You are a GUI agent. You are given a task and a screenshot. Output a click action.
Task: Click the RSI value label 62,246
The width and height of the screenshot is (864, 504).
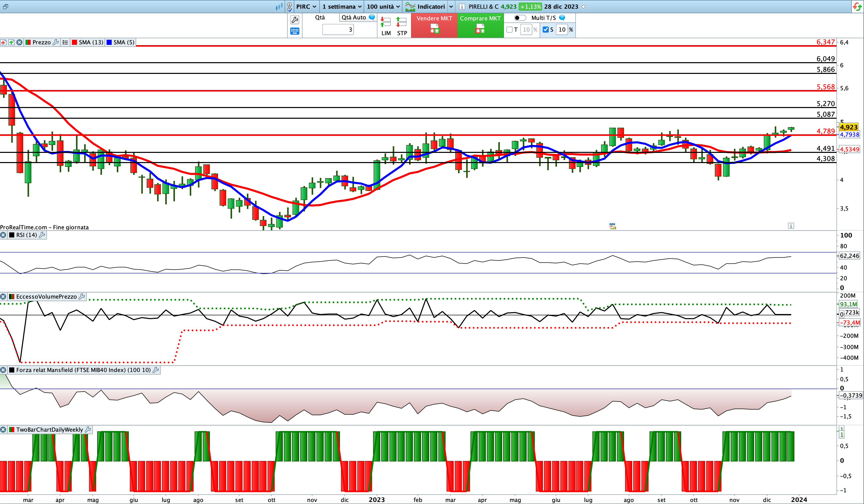pos(849,256)
